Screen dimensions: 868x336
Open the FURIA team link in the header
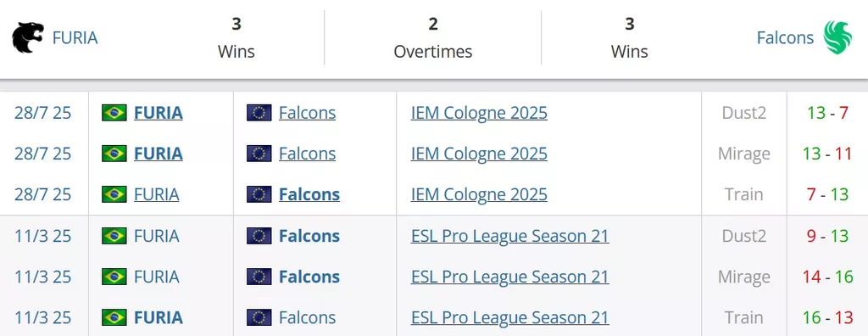click(75, 37)
